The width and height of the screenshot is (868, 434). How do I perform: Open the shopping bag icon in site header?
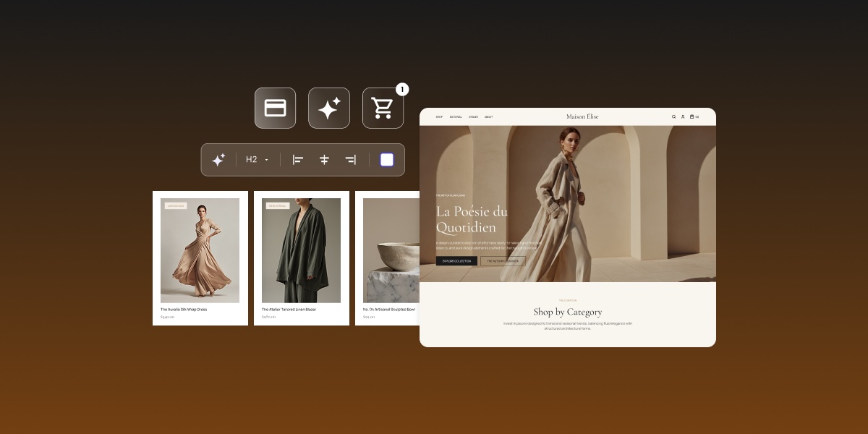click(x=692, y=116)
